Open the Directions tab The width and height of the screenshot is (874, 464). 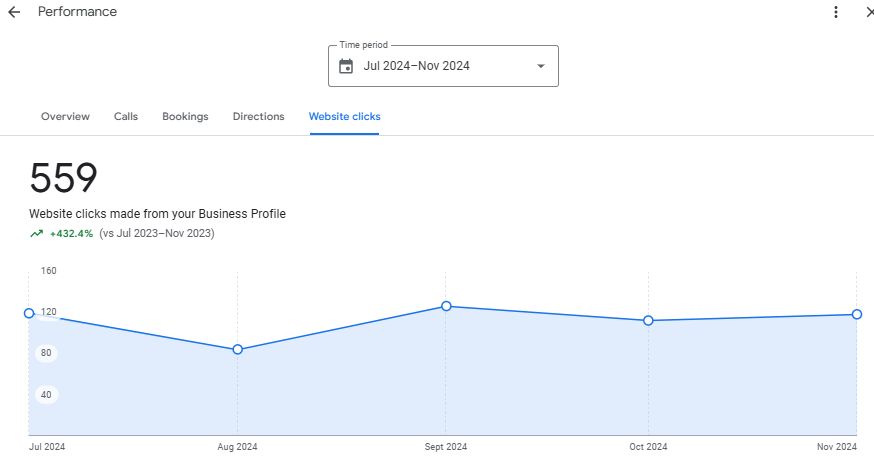coord(259,117)
